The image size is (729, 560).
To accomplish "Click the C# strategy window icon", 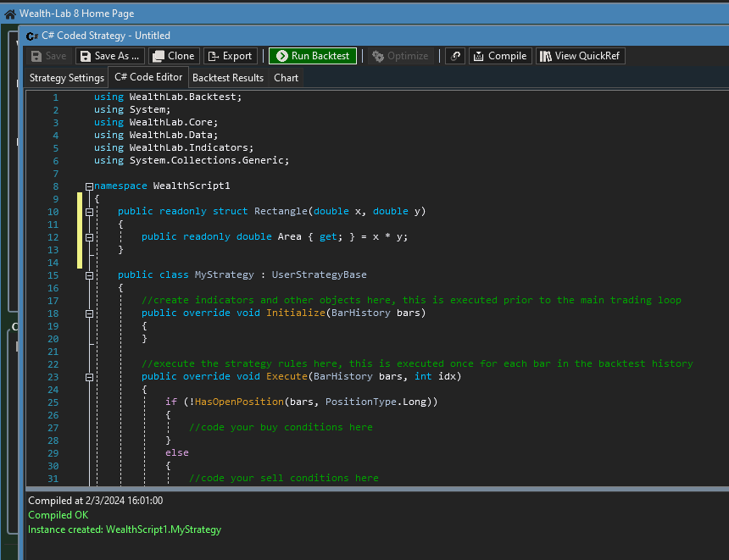I will tap(32, 36).
